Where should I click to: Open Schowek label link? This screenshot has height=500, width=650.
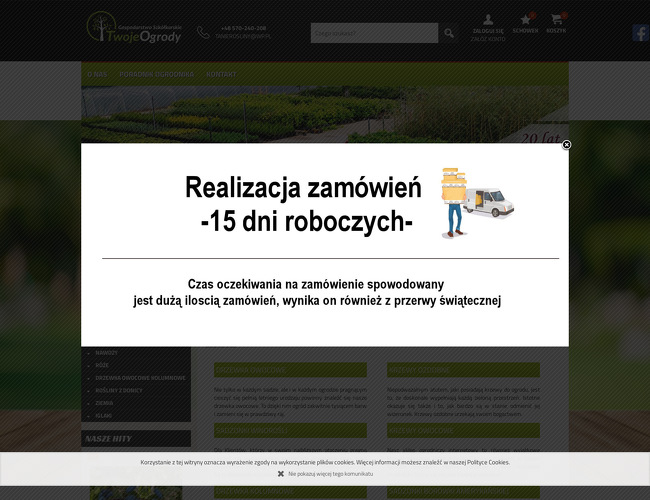click(525, 31)
